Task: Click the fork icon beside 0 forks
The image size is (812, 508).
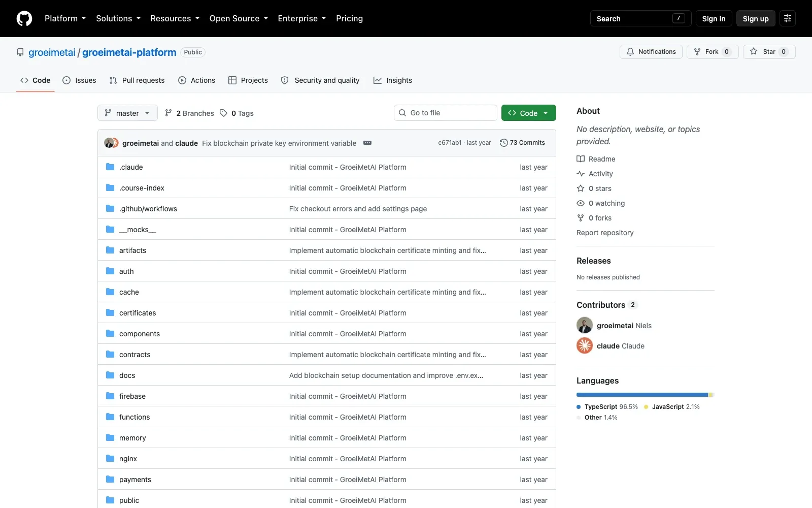Action: pos(581,218)
